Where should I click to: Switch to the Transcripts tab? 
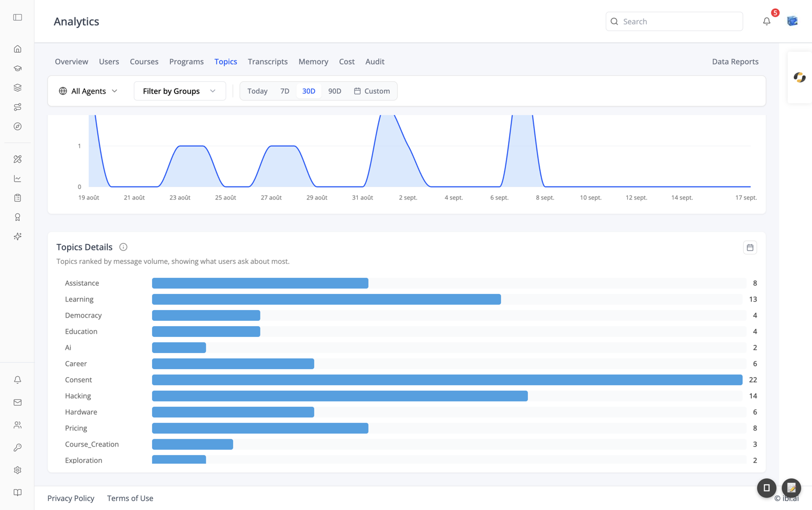point(267,62)
